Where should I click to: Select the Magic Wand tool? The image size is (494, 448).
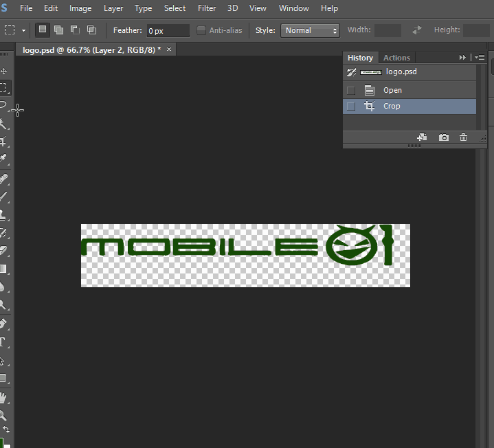4,124
